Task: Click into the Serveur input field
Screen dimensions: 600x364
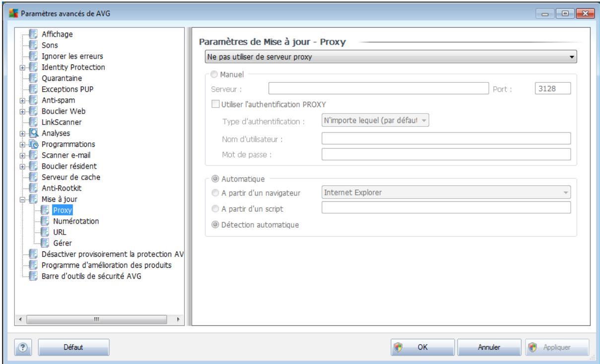Action: click(380, 88)
